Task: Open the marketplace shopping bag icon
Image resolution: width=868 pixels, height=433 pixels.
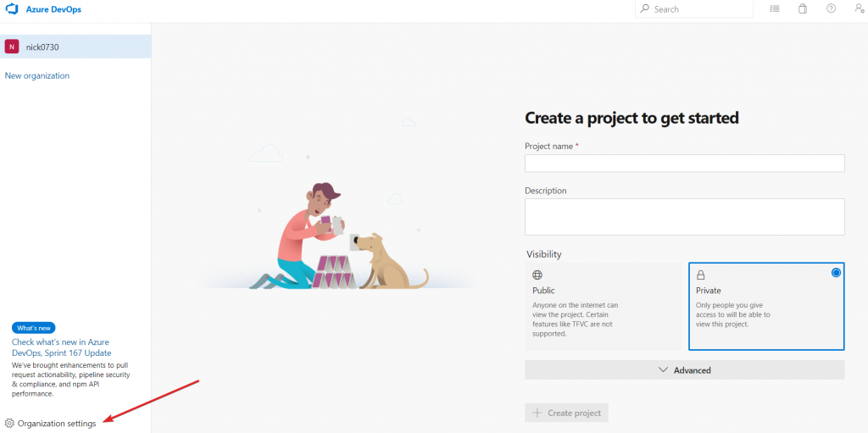Action: coord(803,8)
